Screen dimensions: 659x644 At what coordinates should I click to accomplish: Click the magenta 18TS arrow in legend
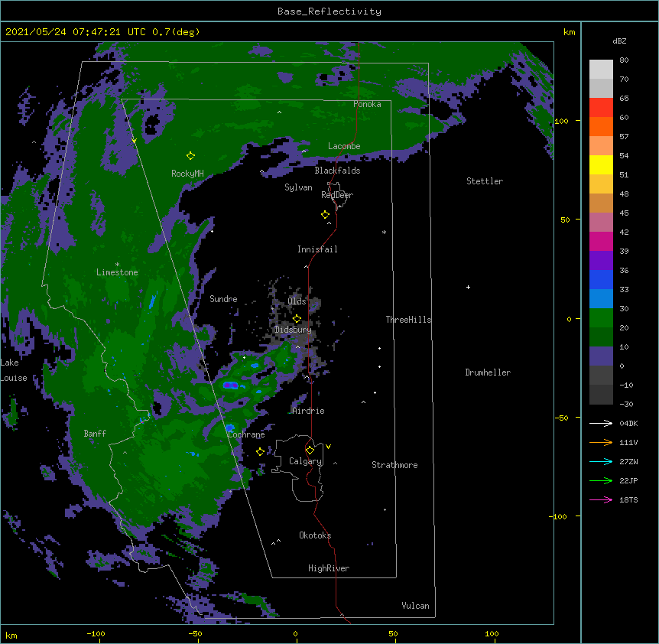click(x=601, y=499)
